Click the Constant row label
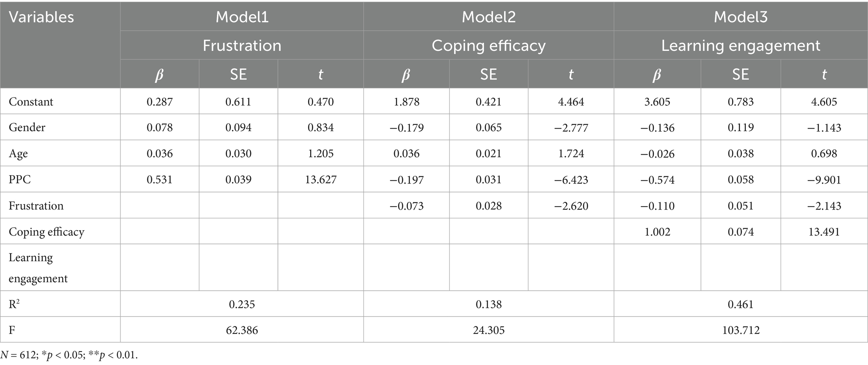This screenshot has height=365, width=868. click(x=31, y=102)
